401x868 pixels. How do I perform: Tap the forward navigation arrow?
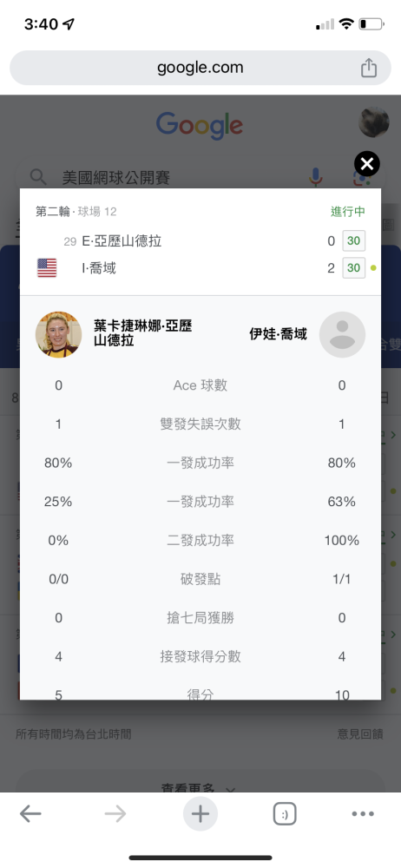[x=115, y=814]
